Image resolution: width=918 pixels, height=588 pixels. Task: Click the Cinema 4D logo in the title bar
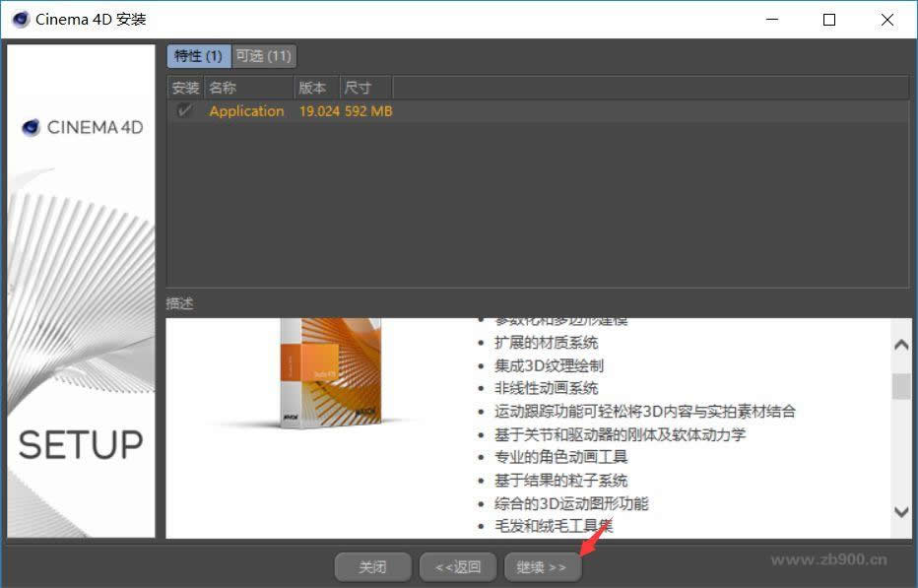pos(19,18)
